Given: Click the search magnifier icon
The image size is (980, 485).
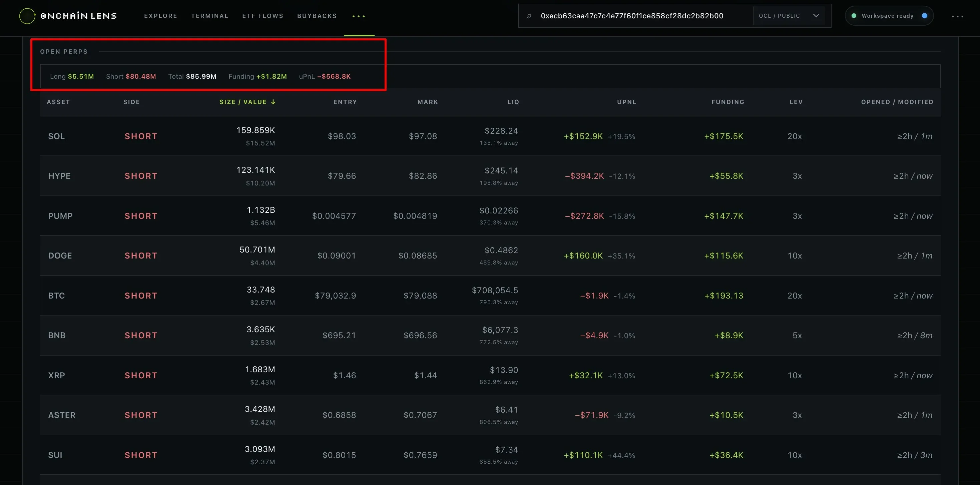Looking at the screenshot, I should (x=529, y=16).
